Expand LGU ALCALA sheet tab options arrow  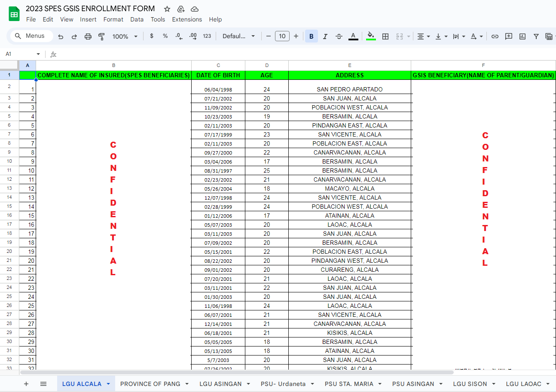pos(109,384)
